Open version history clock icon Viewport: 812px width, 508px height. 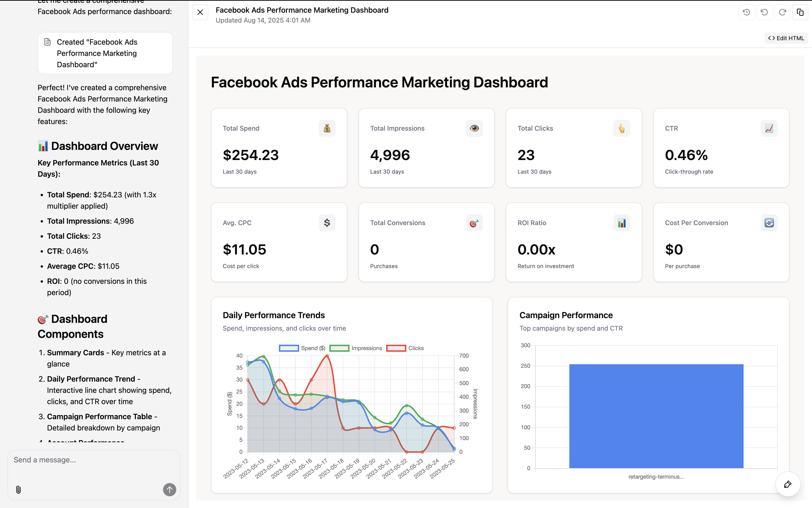pos(746,12)
